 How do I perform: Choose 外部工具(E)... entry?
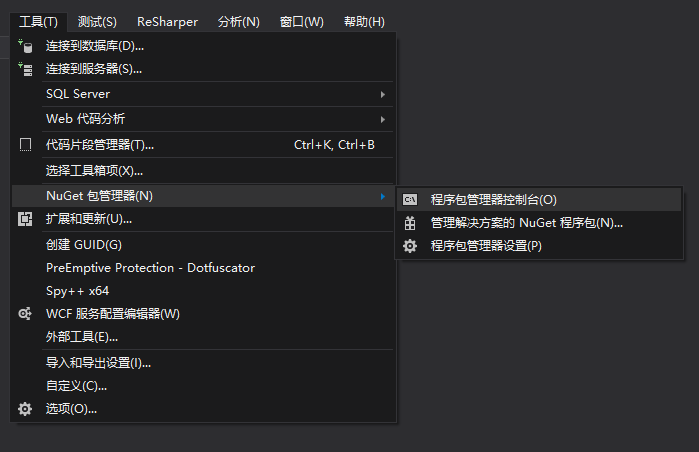[x=203, y=337]
